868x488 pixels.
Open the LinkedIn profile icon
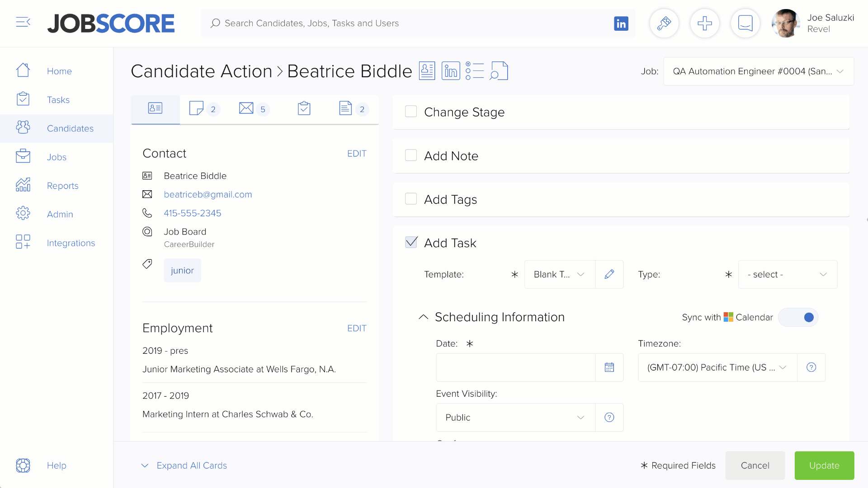451,71
